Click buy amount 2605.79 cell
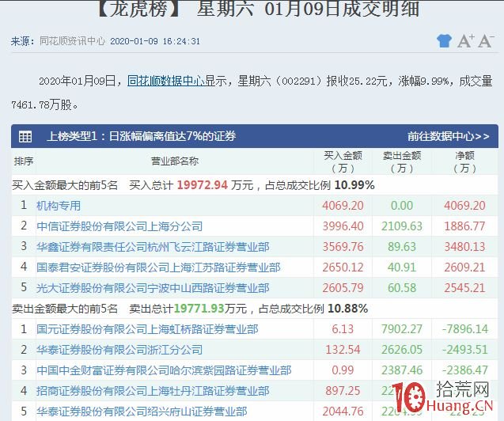Image resolution: width=504 pixels, height=421 pixels. click(x=343, y=288)
